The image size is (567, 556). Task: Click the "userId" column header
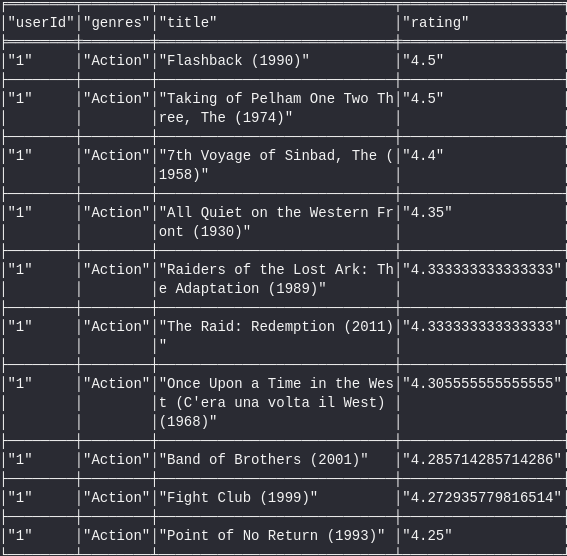coord(41,22)
